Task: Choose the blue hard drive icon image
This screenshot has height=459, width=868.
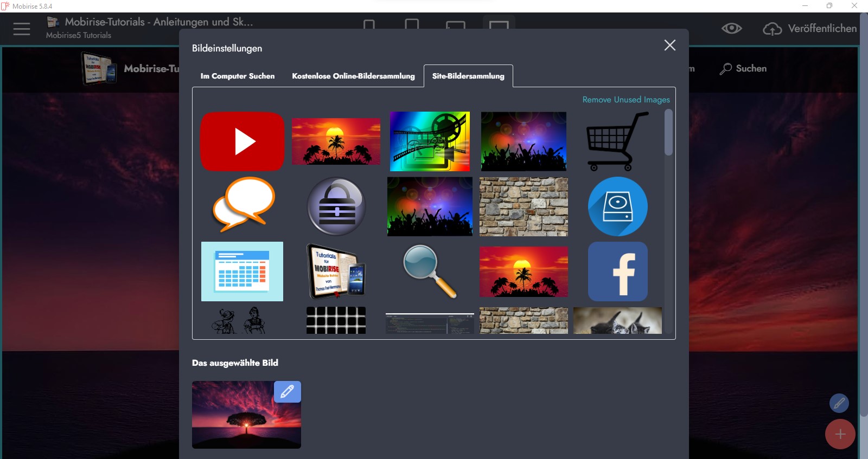Action: [617, 206]
